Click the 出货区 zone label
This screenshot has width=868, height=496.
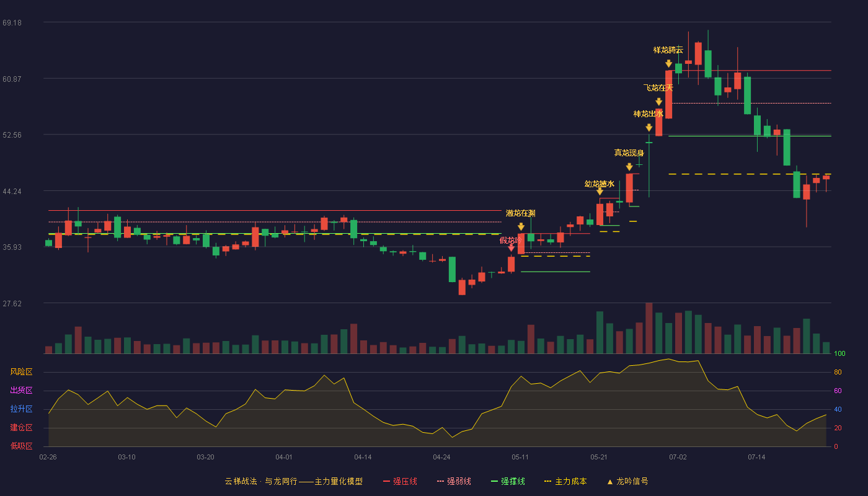click(x=21, y=391)
